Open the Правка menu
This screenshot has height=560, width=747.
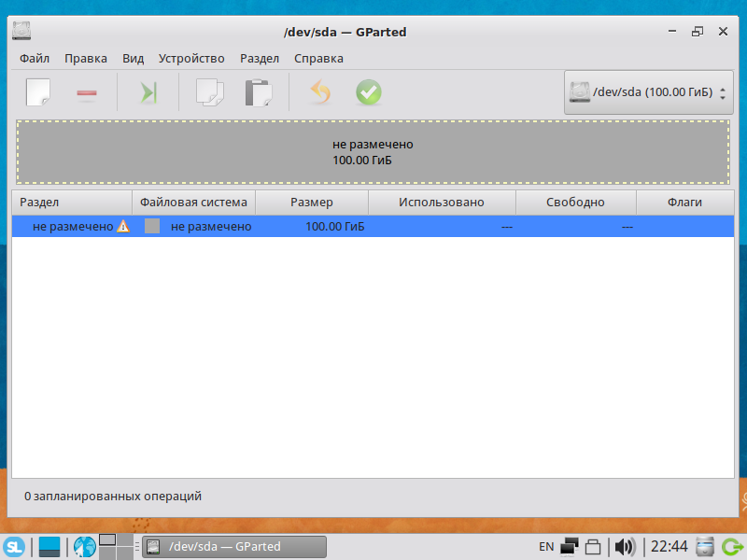86,59
